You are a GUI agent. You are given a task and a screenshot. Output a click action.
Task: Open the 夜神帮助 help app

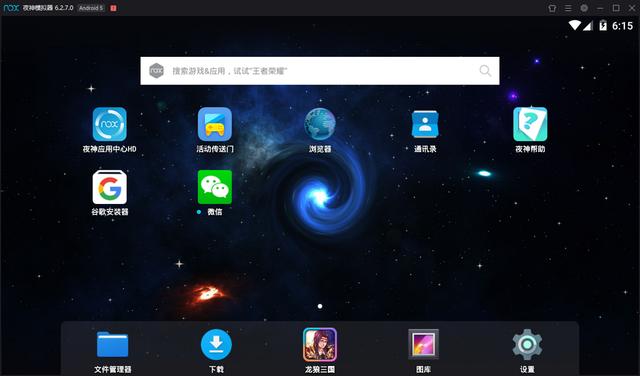click(530, 124)
